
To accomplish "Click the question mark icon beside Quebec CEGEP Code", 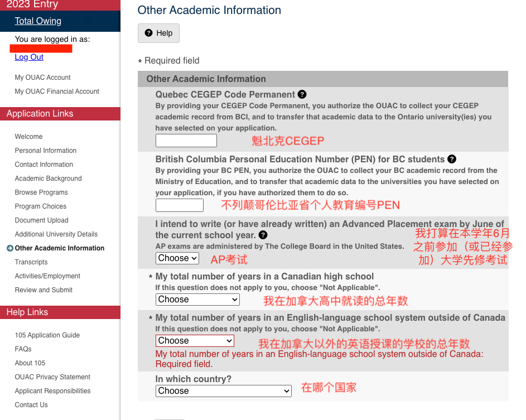I will [302, 94].
